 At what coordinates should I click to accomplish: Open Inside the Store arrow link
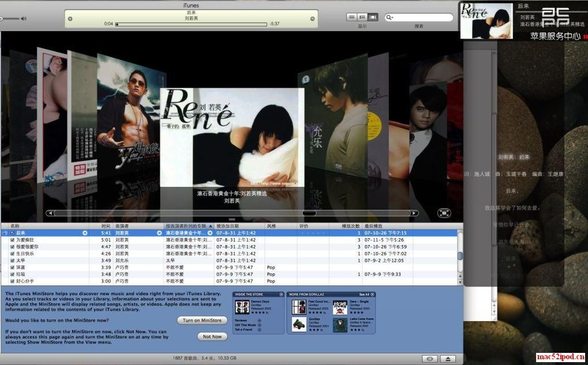click(x=281, y=295)
